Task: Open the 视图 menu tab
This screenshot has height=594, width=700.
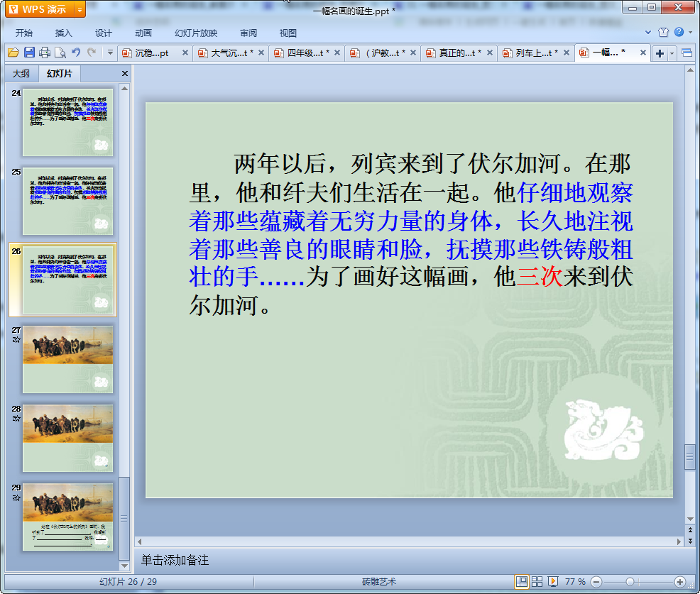Action: pos(288,33)
